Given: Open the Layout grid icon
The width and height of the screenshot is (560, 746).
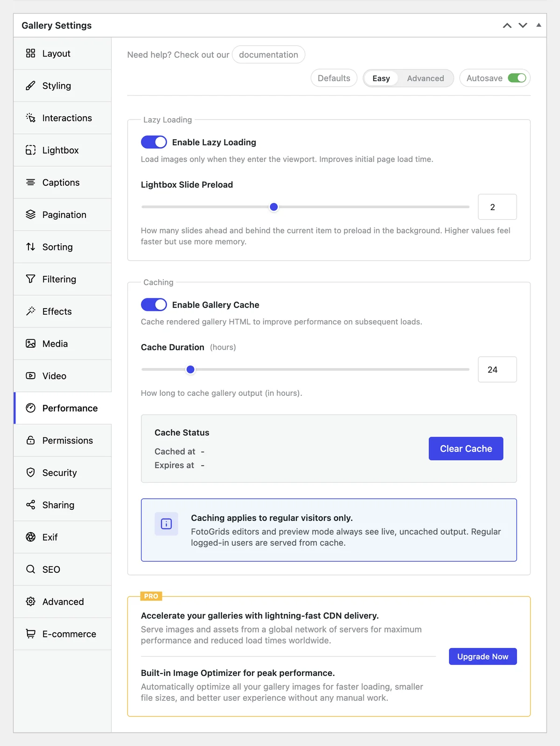Looking at the screenshot, I should click(x=30, y=53).
